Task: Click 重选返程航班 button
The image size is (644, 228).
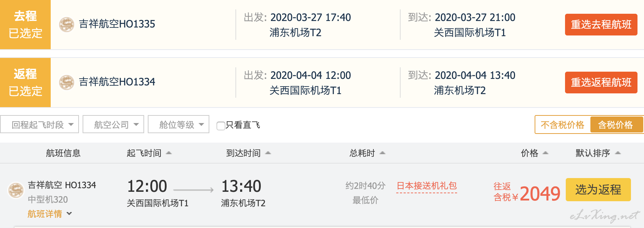Action: 601,83
